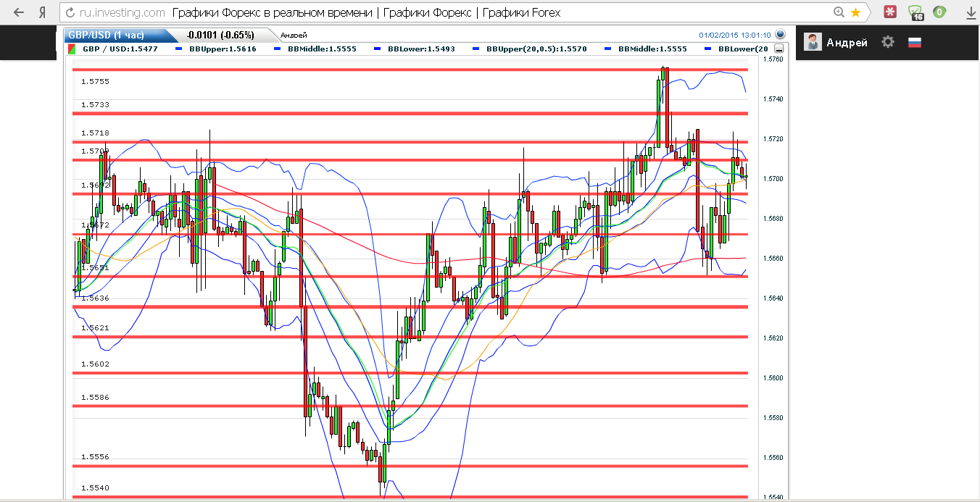The height and width of the screenshot is (502, 980).
Task: Change language via the Russian flag
Action: click(x=915, y=42)
